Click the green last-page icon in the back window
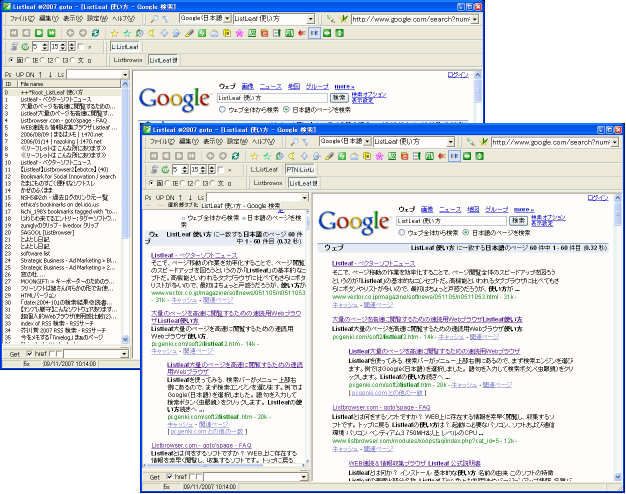The width and height of the screenshot is (626, 494). 52,33
